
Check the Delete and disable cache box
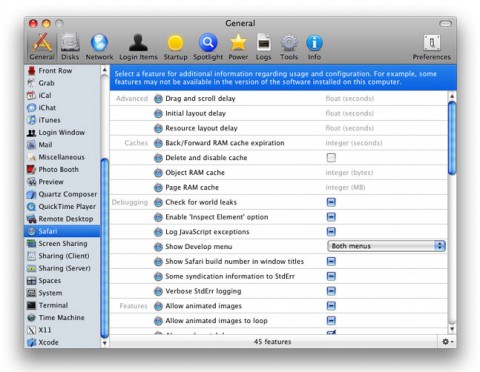pos(331,157)
